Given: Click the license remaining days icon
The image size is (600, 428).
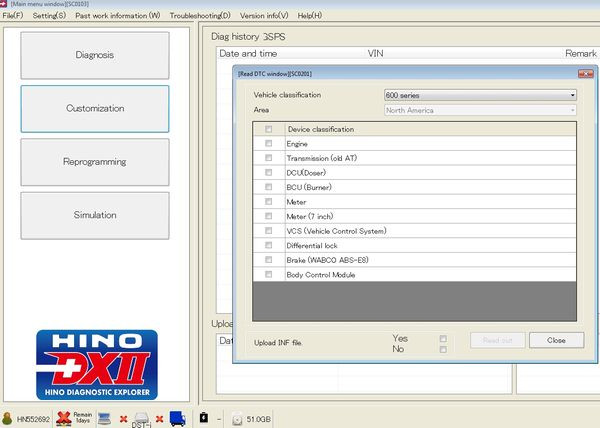Looking at the screenshot, I should [64, 417].
